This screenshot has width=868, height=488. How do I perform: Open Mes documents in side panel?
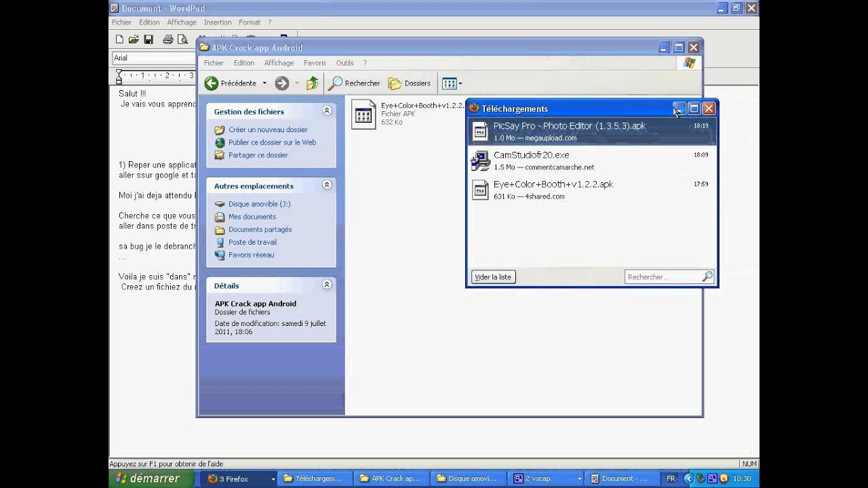pos(252,217)
